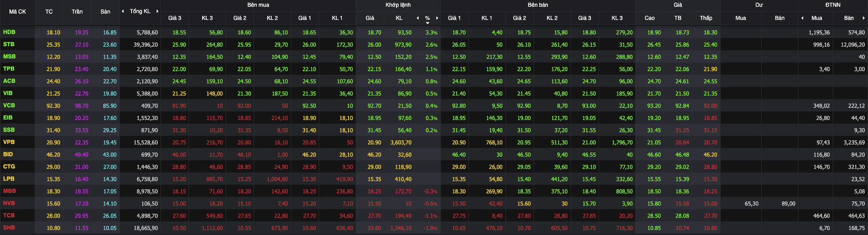Click SHB percent change -1.9%
The height and width of the screenshot is (235, 868).
coord(430,228)
